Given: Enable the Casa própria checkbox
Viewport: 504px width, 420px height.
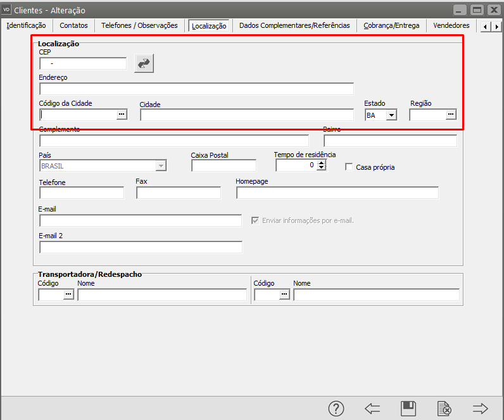Looking at the screenshot, I should pyautogui.click(x=349, y=167).
